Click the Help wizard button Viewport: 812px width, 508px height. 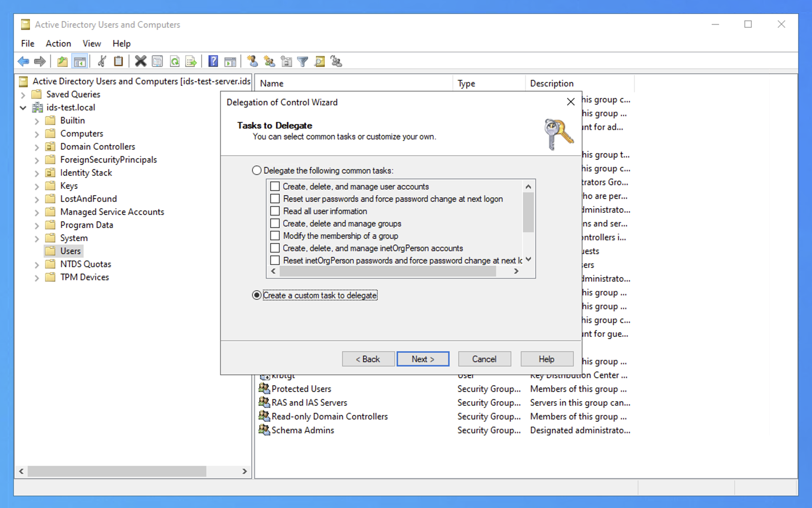(547, 359)
